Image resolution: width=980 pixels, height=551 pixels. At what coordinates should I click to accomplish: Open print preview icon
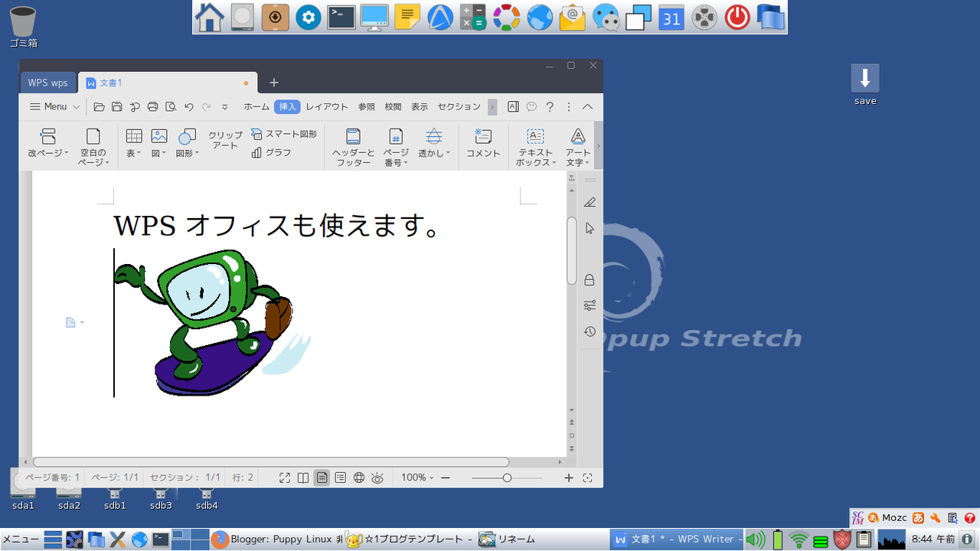pyautogui.click(x=171, y=106)
